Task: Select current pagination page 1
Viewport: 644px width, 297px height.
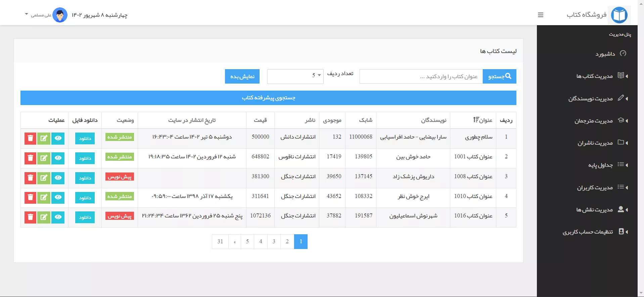Action: coord(301,242)
